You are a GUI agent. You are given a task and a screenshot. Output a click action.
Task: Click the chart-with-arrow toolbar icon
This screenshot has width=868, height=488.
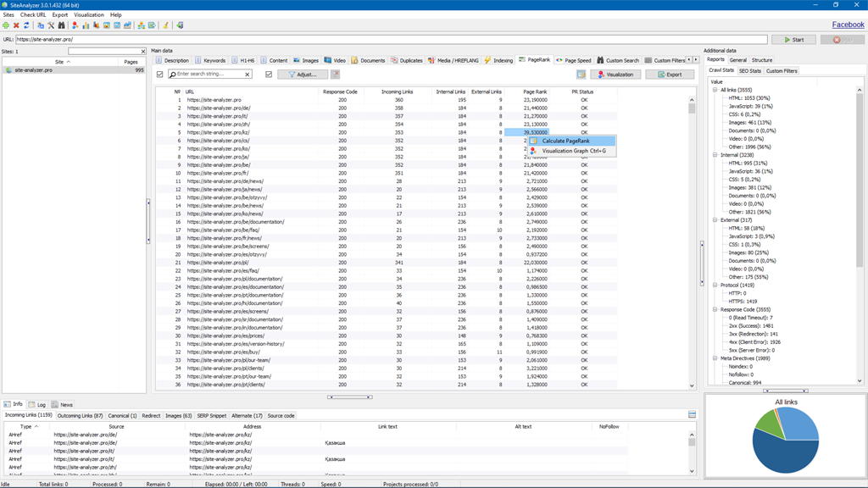[127, 25]
